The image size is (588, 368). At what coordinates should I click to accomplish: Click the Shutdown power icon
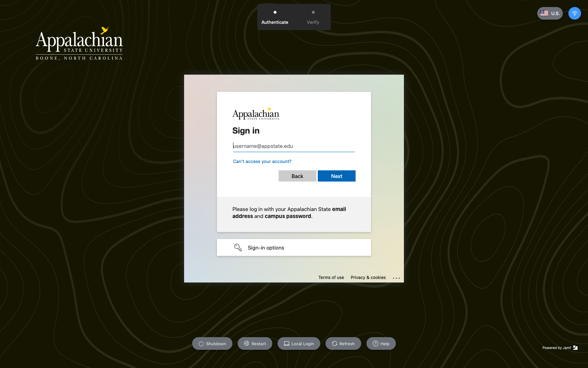pyautogui.click(x=201, y=344)
